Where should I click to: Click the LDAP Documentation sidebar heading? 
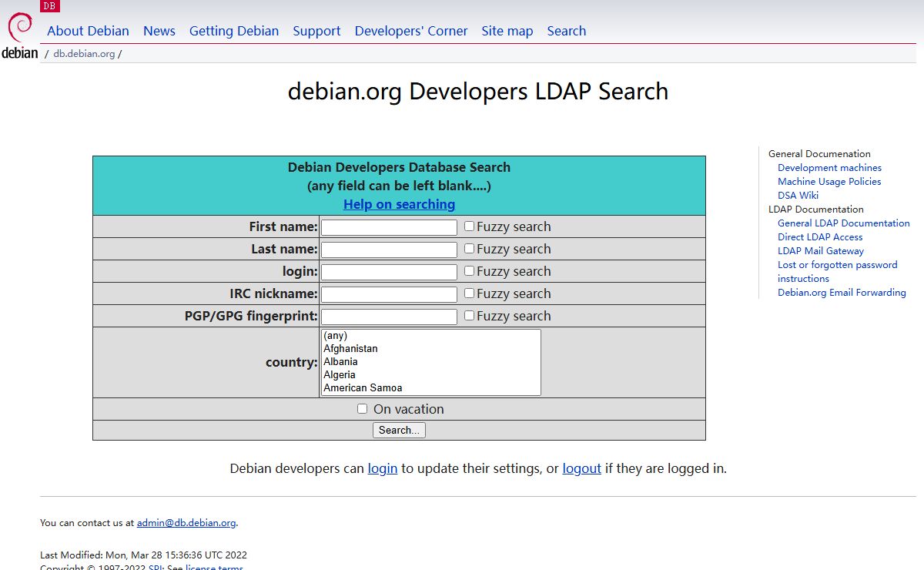816,210
